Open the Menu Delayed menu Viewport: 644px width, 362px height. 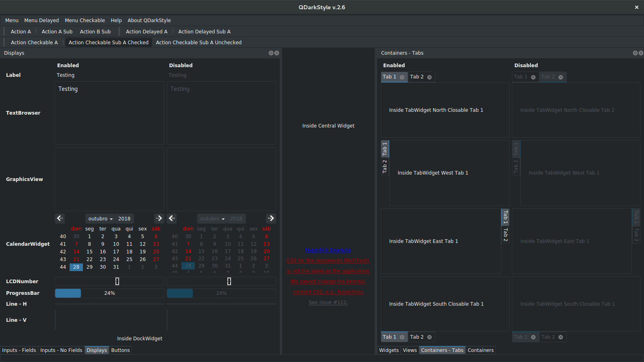[x=41, y=21]
